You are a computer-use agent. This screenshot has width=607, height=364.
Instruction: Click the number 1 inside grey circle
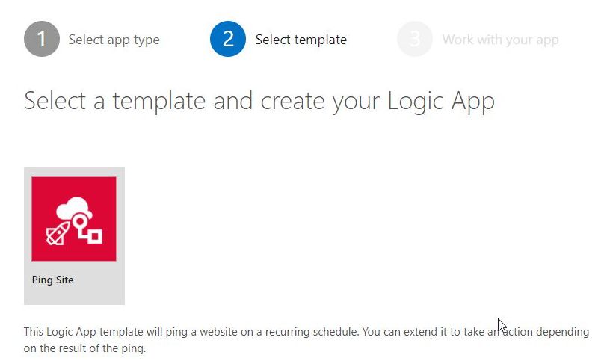pos(42,39)
